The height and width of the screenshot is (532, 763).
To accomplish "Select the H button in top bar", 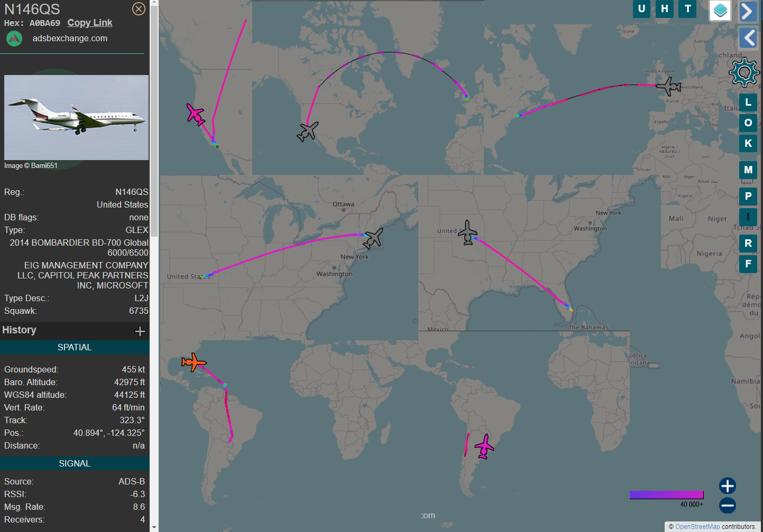I will (x=665, y=9).
